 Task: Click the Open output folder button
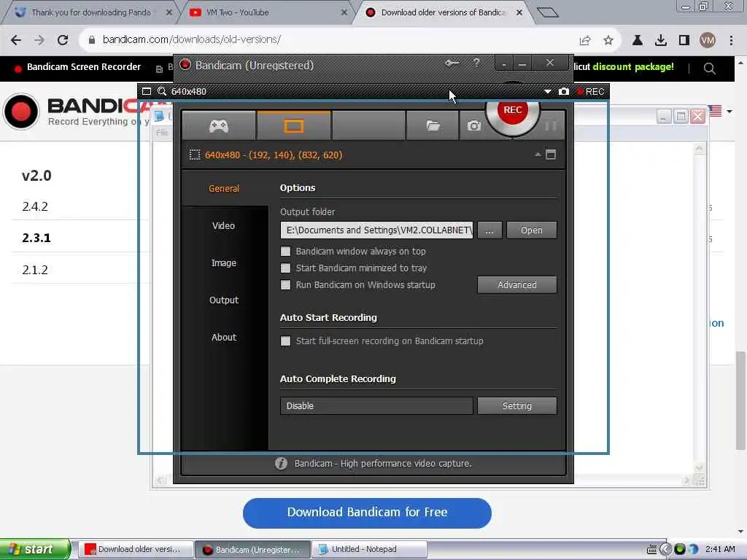[532, 230]
